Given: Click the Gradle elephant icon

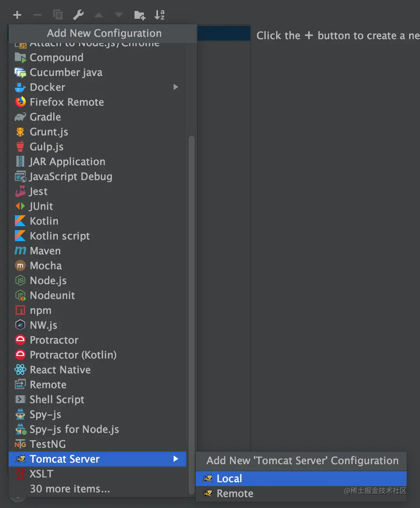Looking at the screenshot, I should [x=20, y=117].
